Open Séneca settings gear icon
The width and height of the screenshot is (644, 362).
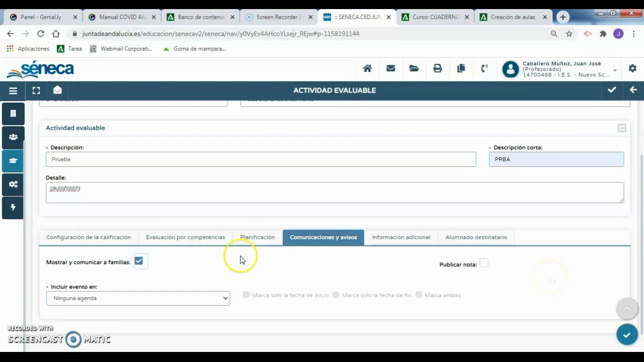point(632,68)
